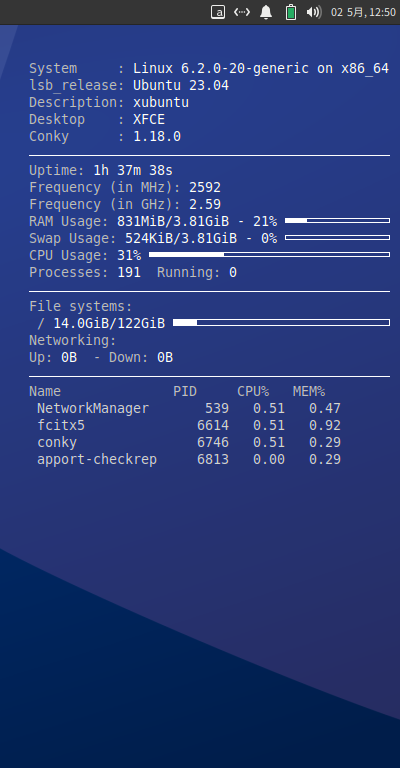Click the GHz frequency value '2.59'
The image size is (400, 768).
tap(205, 204)
